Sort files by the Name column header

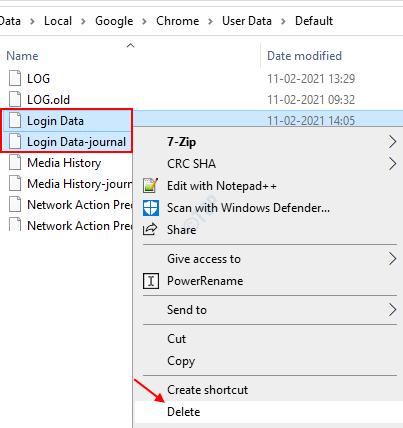[22, 56]
